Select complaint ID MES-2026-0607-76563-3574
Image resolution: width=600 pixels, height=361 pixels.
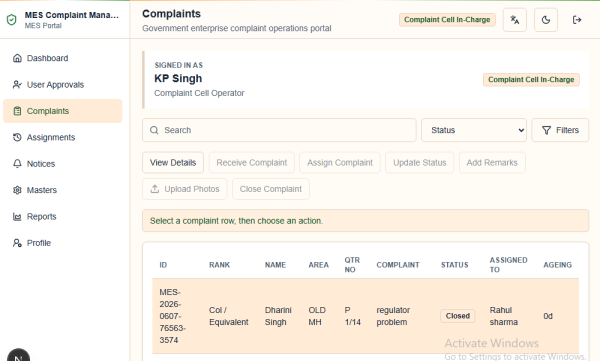pyautogui.click(x=172, y=316)
